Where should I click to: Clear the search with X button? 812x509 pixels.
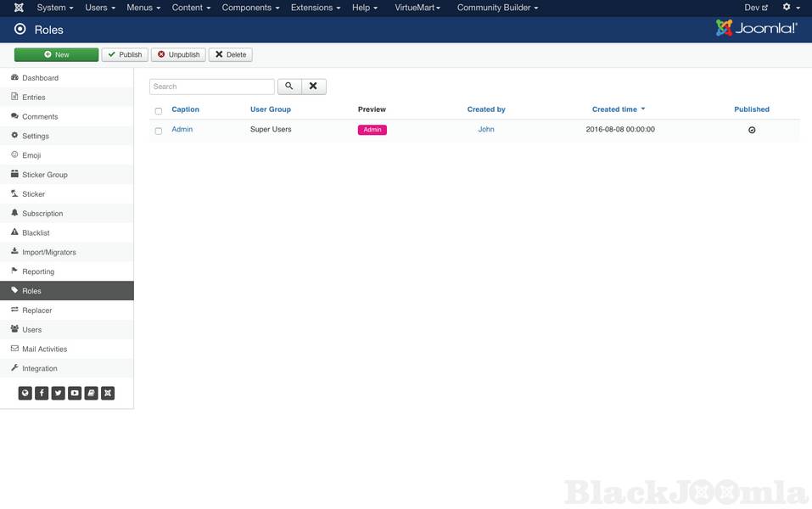tap(313, 87)
